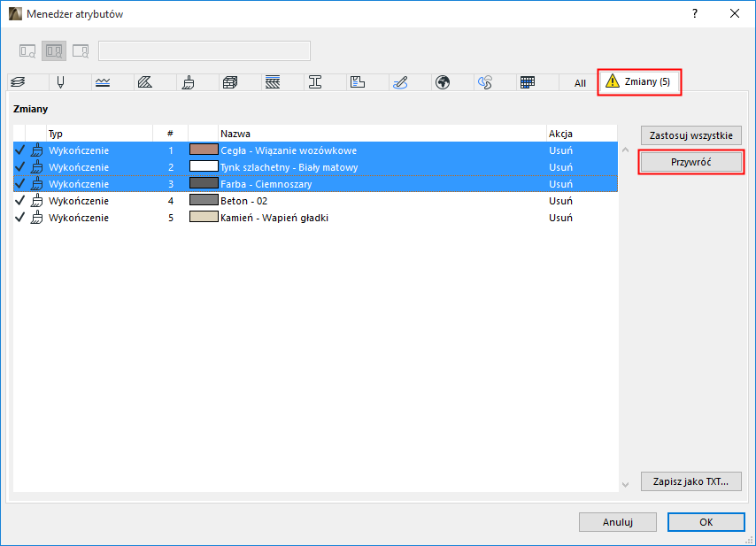756x546 pixels.
Task: Select row named Farba - Ciemnoszary
Action: [315, 184]
